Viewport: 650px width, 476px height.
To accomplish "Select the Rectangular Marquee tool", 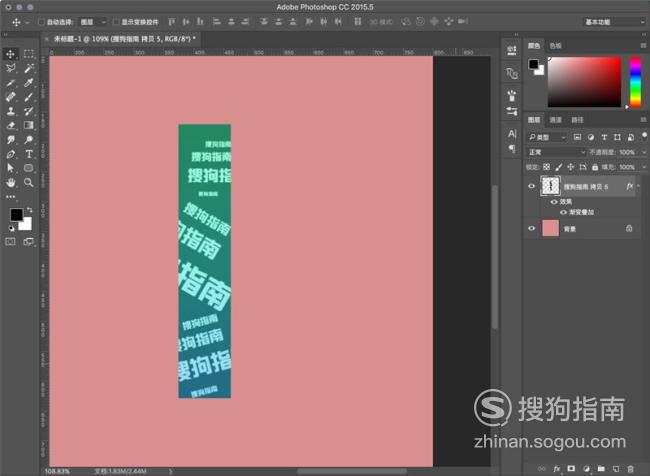I will click(x=29, y=54).
